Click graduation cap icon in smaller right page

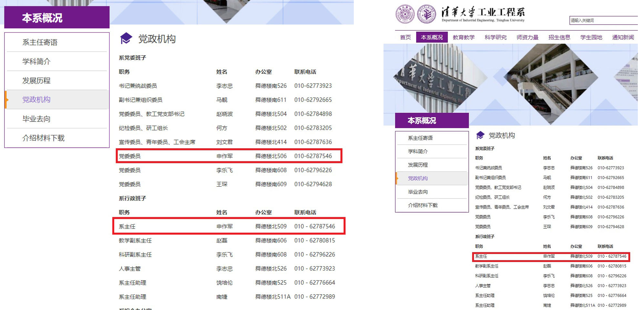tap(480, 135)
